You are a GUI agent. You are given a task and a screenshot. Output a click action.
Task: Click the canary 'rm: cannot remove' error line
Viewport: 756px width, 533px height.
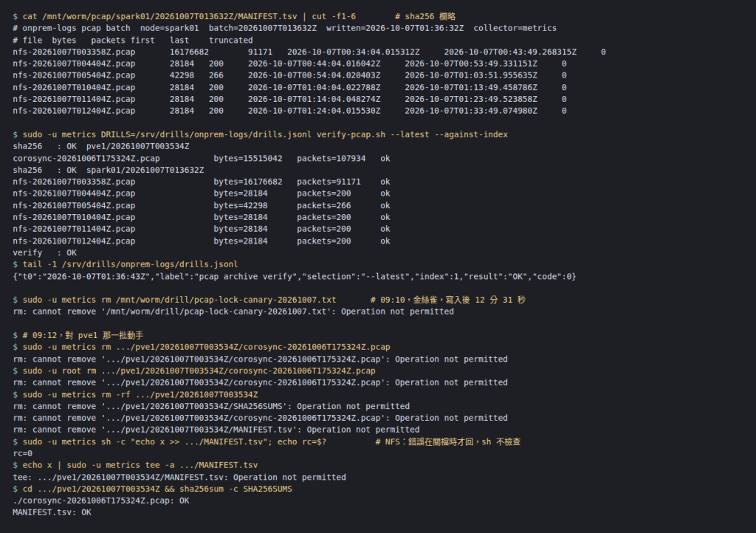tap(233, 312)
